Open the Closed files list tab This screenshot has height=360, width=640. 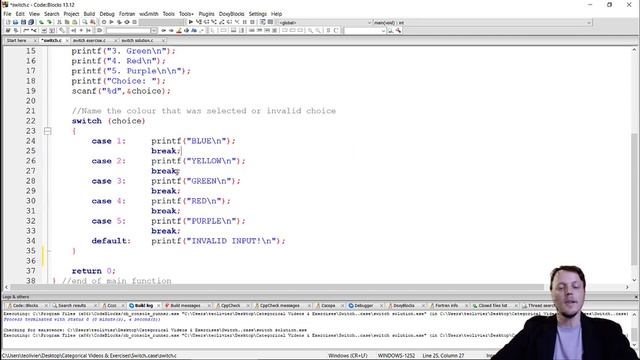coord(493,305)
